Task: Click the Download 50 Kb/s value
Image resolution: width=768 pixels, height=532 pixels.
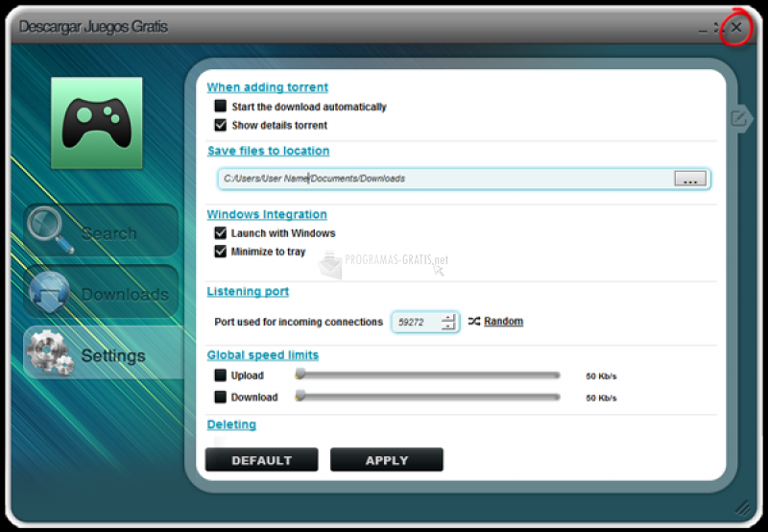Action: 601,398
